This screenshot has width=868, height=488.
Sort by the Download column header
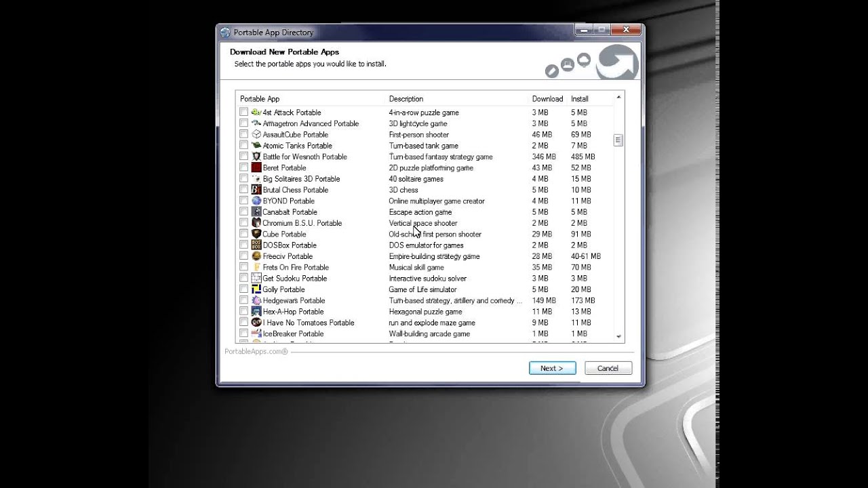547,99
